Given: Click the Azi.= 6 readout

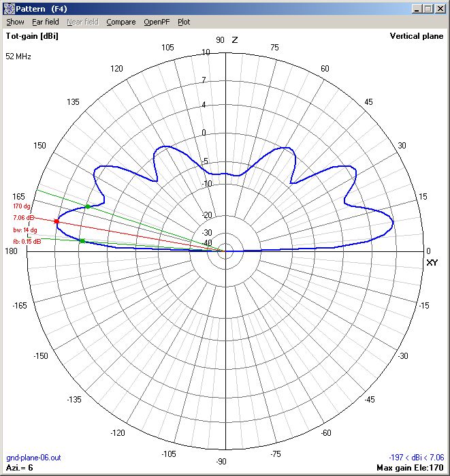Looking at the screenshot, I should point(20,468).
